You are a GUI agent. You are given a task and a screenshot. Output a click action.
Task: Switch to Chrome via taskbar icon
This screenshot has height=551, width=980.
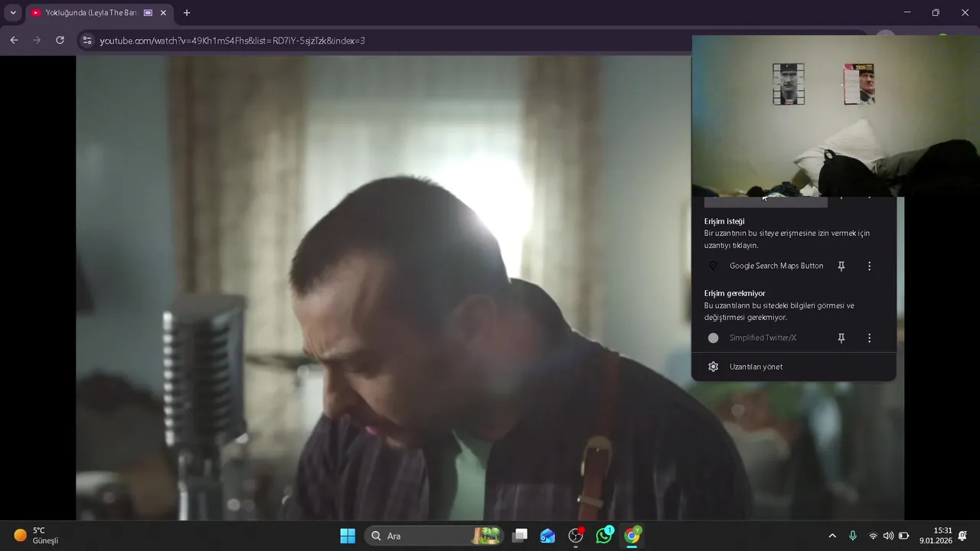pos(632,536)
